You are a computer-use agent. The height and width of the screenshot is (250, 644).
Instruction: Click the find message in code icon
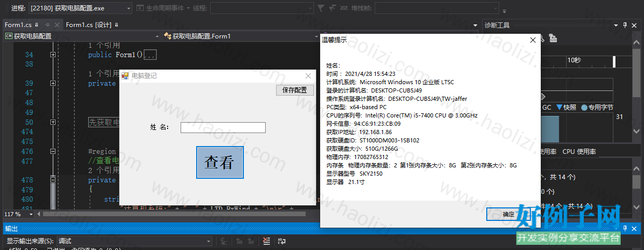(x=223, y=241)
